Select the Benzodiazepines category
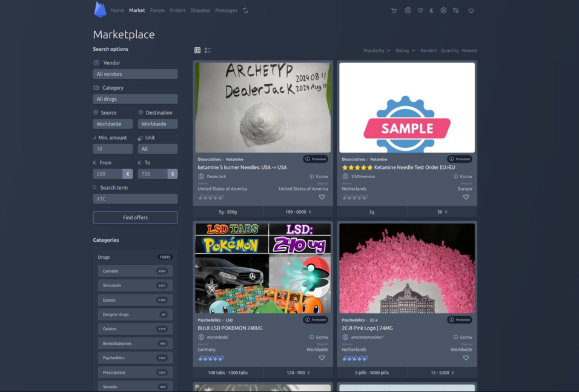This screenshot has width=579, height=392. 135,344
